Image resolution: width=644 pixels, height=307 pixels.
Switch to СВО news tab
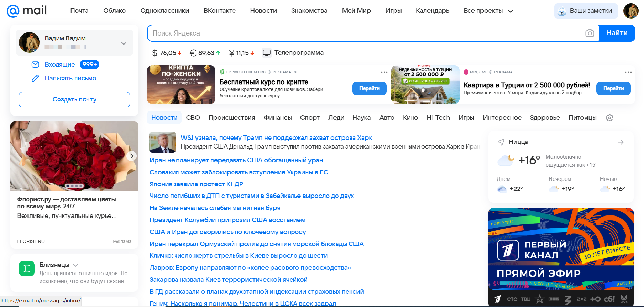tap(193, 118)
